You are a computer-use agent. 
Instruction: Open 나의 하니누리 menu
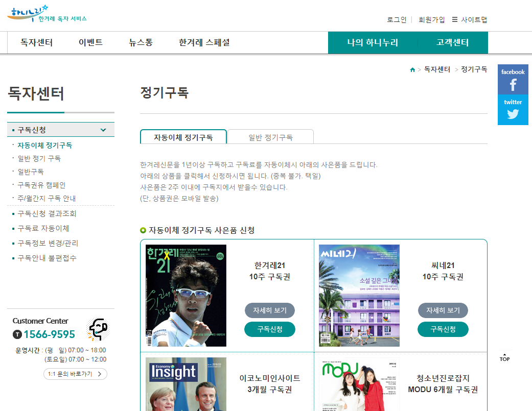point(373,43)
